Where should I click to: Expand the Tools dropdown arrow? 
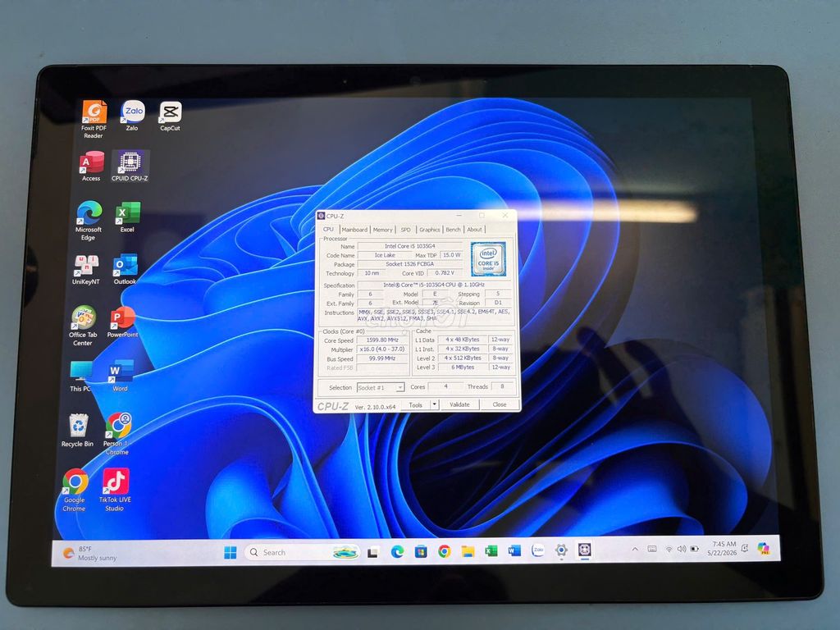435,404
